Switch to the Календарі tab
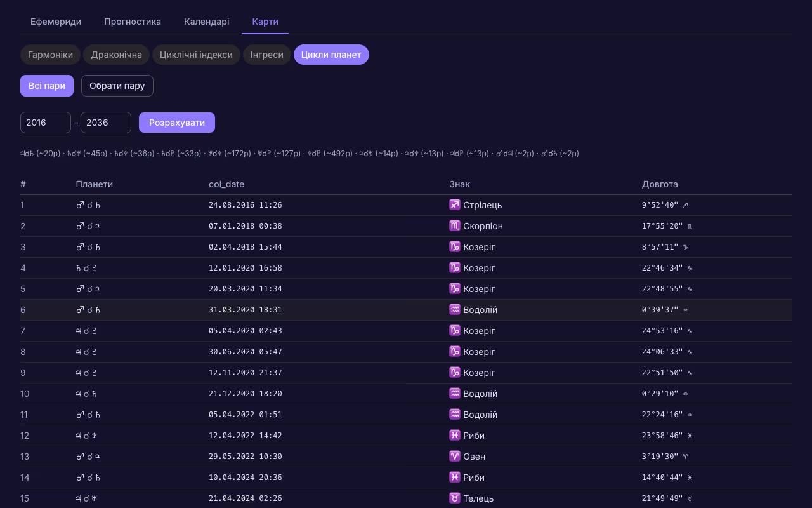The image size is (812, 508). (207, 22)
